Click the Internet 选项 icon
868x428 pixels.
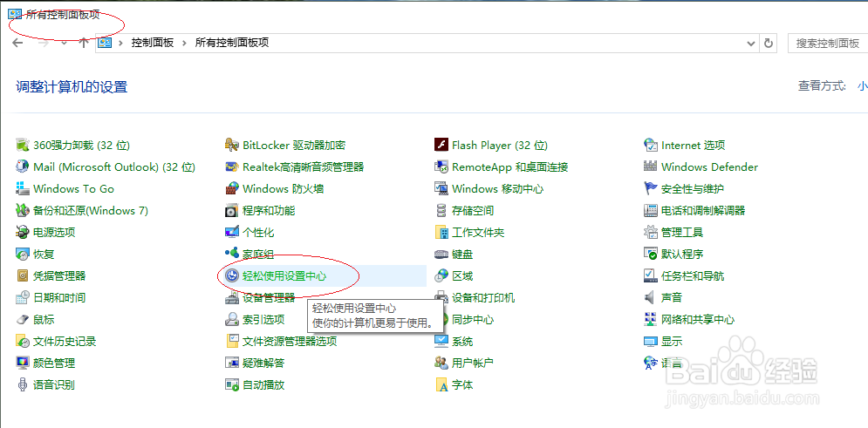coord(651,146)
